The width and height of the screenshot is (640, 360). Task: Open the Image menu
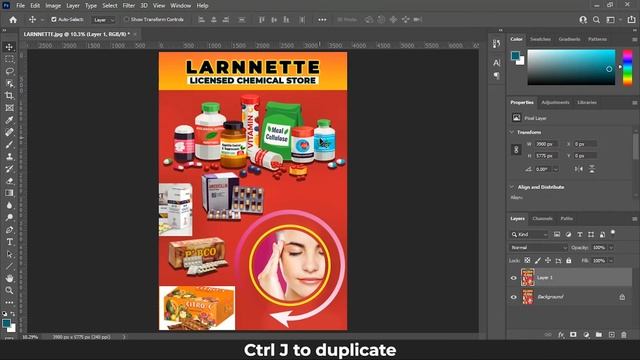pyautogui.click(x=53, y=6)
